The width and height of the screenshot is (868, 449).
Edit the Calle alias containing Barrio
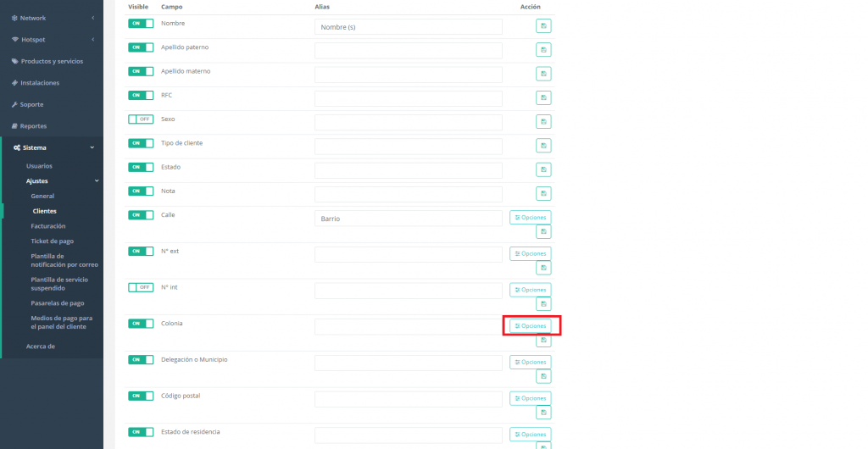pyautogui.click(x=409, y=219)
